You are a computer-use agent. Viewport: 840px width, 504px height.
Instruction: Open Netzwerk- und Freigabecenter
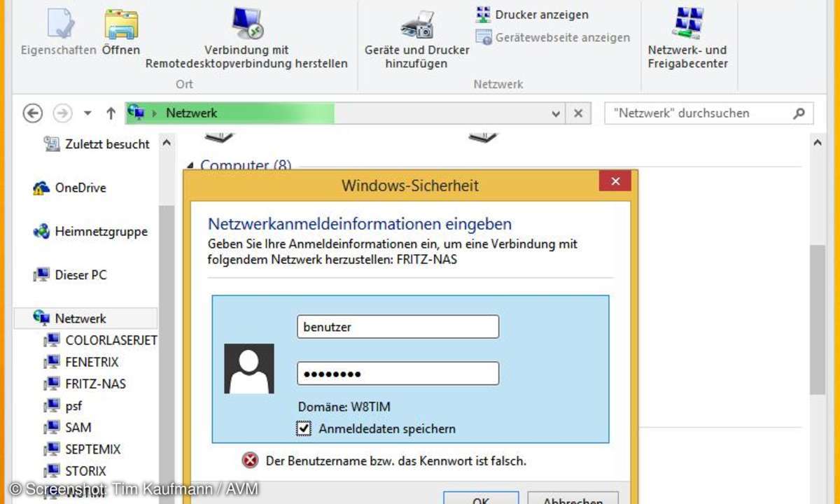pos(687,24)
